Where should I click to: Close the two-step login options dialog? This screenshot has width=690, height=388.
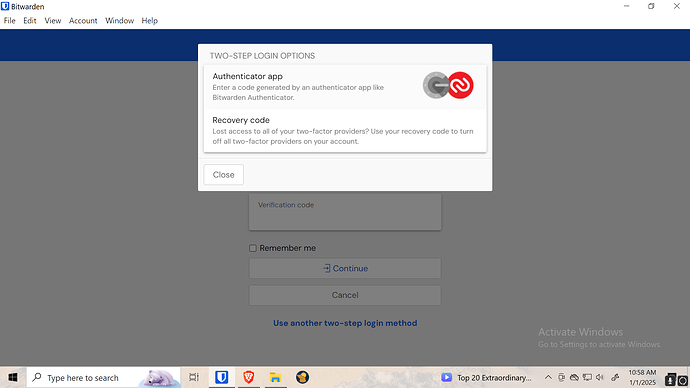point(224,175)
